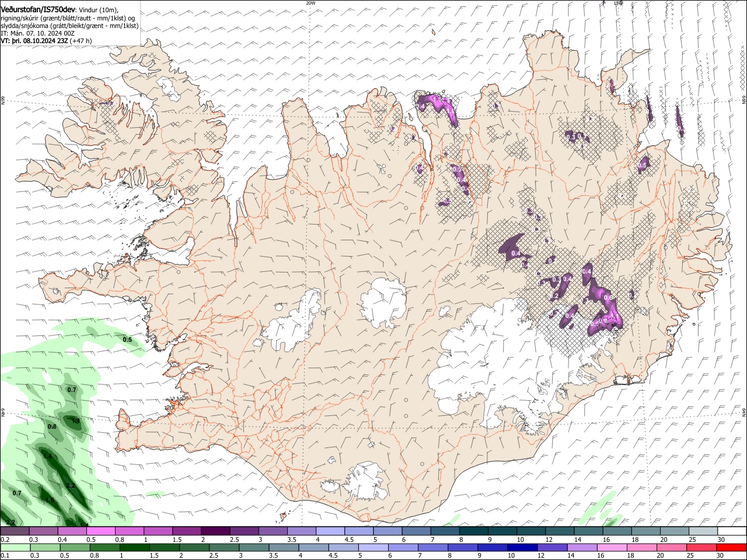Pick upper legend swatch between 0.2 and 0.3
The image size is (747, 560).
pos(15,531)
